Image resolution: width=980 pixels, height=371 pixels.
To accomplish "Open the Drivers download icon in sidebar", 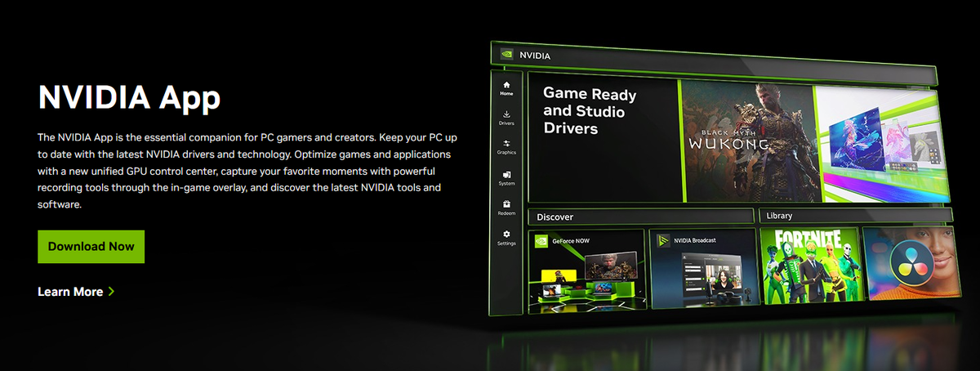I will (x=506, y=114).
